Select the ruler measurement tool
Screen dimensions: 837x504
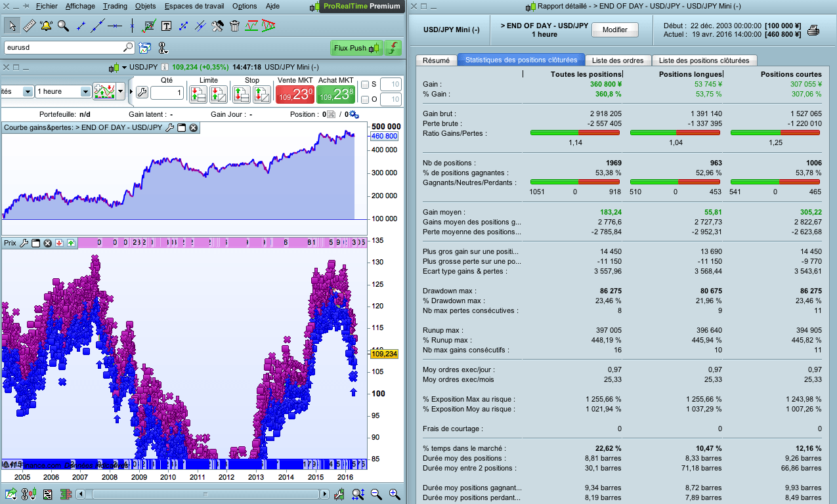(29, 26)
